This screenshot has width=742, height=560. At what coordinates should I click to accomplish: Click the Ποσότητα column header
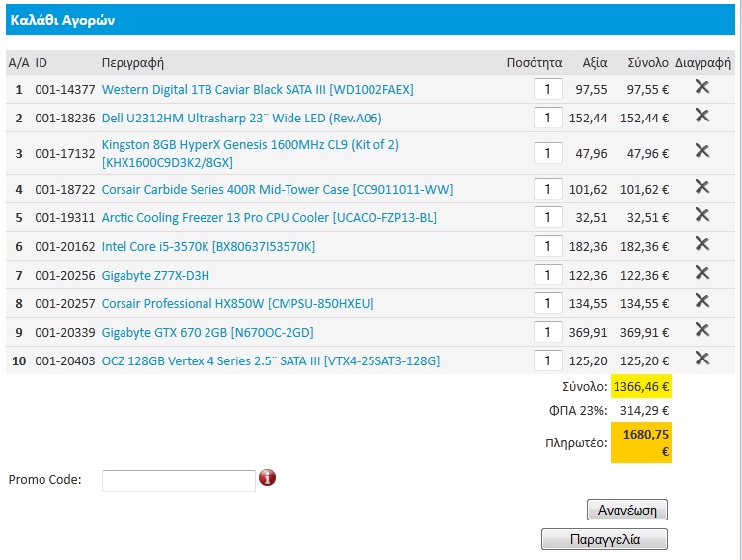click(x=535, y=63)
